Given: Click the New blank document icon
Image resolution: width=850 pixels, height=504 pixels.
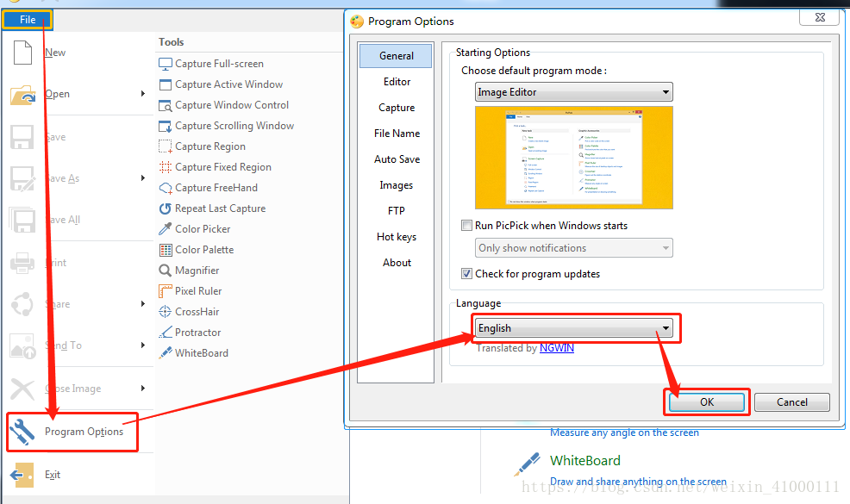Looking at the screenshot, I should click(x=22, y=53).
